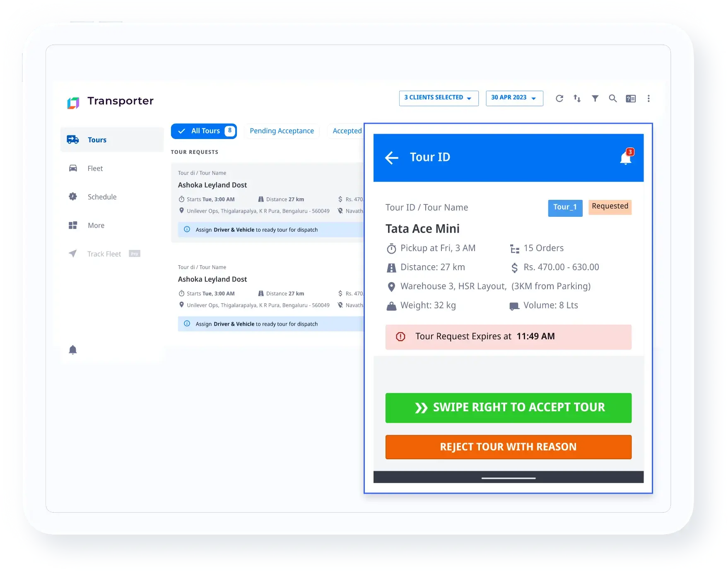Open the More sidebar menu
Image resolution: width=728 pixels, height=571 pixels.
[x=96, y=226]
